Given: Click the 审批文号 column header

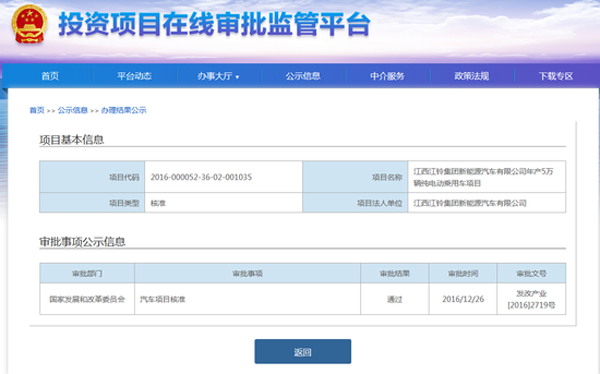Looking at the screenshot, I should point(531,273).
